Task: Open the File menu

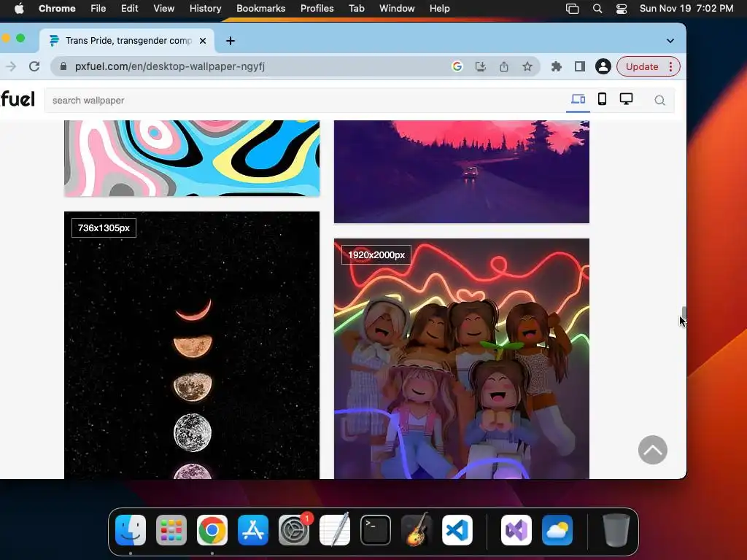Action: coord(98,9)
